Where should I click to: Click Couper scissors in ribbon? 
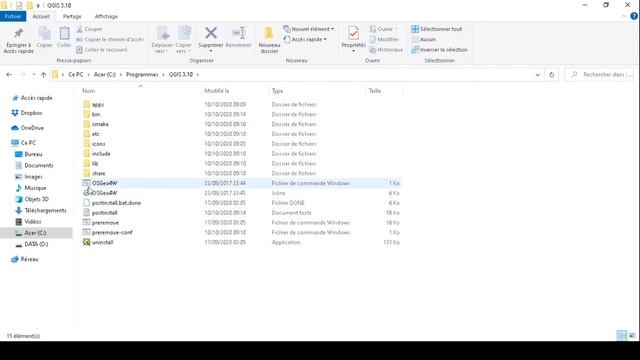click(x=89, y=29)
